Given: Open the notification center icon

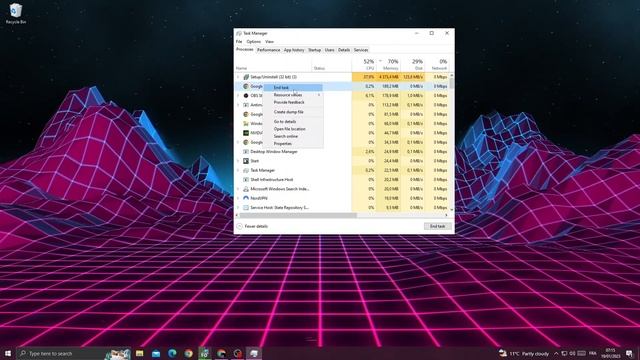Looking at the screenshot, I should pos(629,353).
